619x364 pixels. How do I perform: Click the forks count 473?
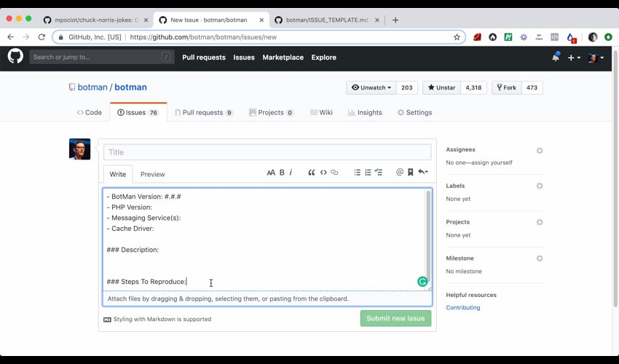(x=532, y=87)
